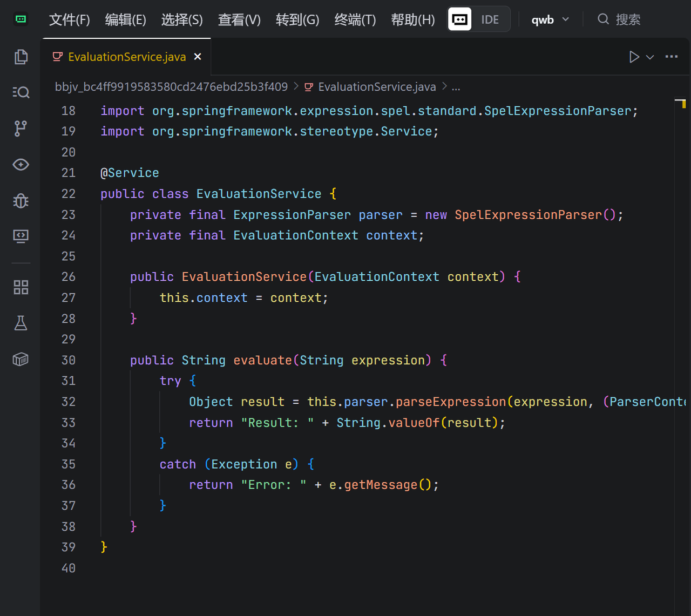Open the Source Control branch icon
Screen dimensions: 691x616
click(21, 128)
